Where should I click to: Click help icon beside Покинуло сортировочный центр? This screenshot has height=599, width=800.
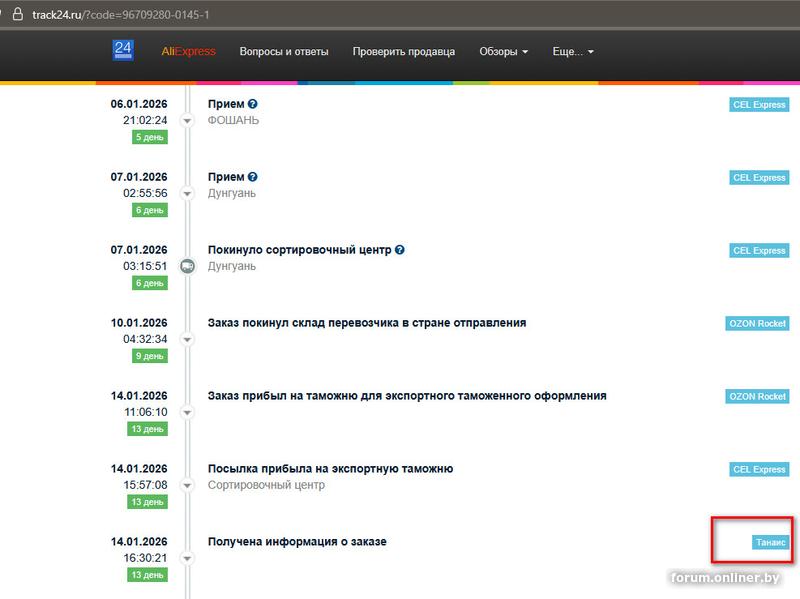[x=399, y=249]
